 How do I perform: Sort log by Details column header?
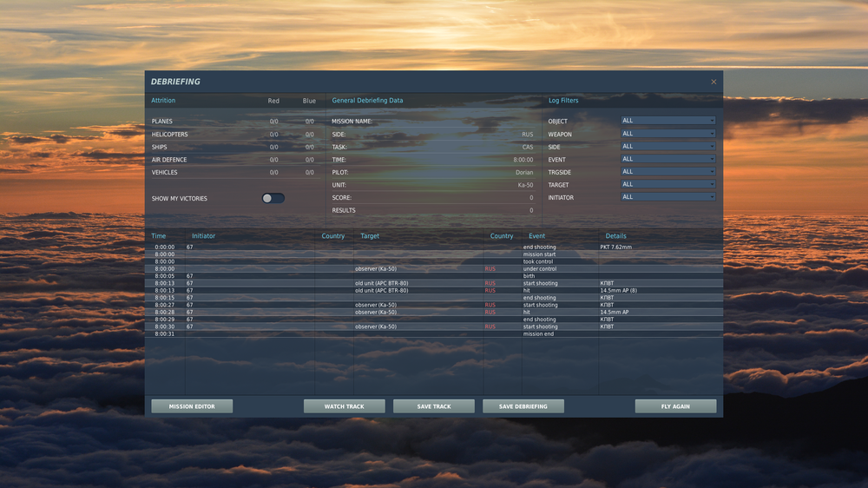(615, 236)
